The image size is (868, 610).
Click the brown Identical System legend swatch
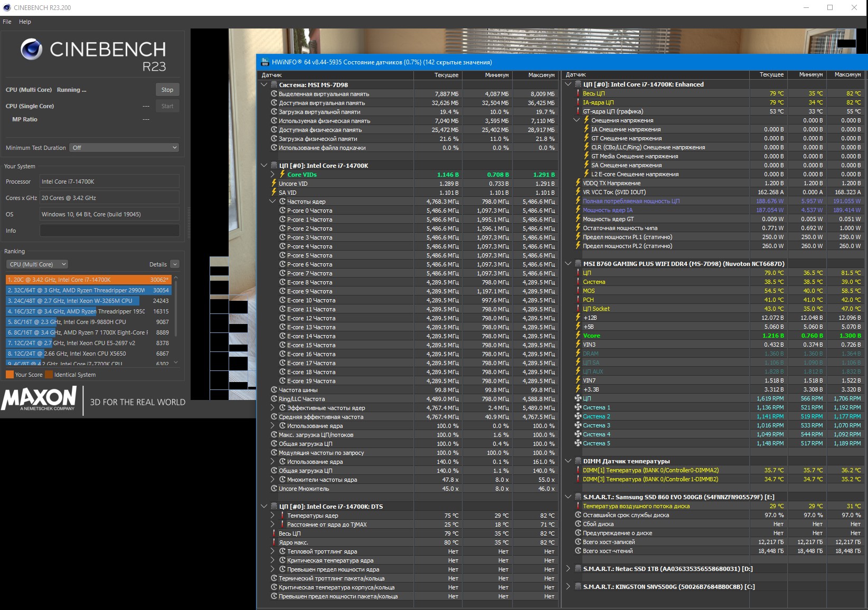click(x=49, y=375)
